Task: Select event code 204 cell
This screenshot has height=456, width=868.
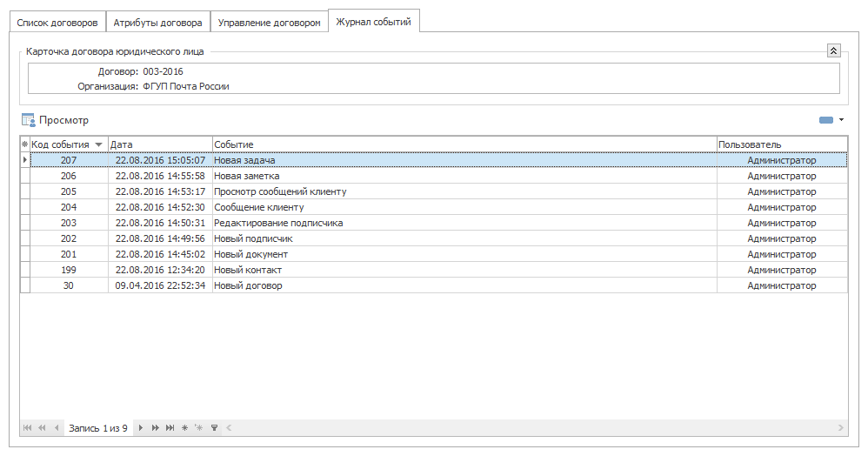Action: 69,207
